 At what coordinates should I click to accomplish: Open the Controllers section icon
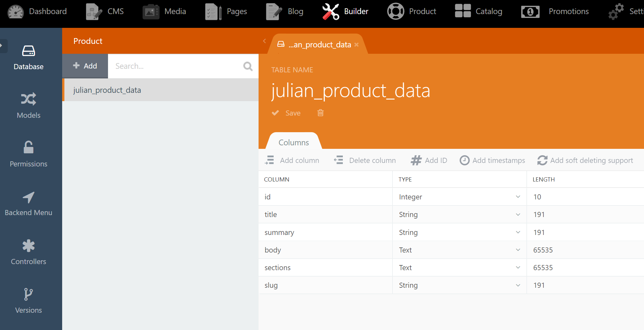[29, 246]
